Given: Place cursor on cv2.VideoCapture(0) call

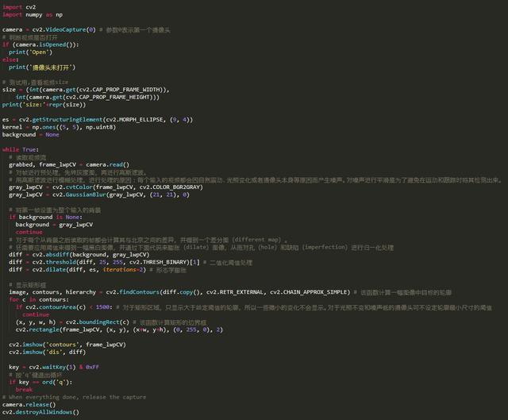Looking at the screenshot, I should pyautogui.click(x=63, y=29).
